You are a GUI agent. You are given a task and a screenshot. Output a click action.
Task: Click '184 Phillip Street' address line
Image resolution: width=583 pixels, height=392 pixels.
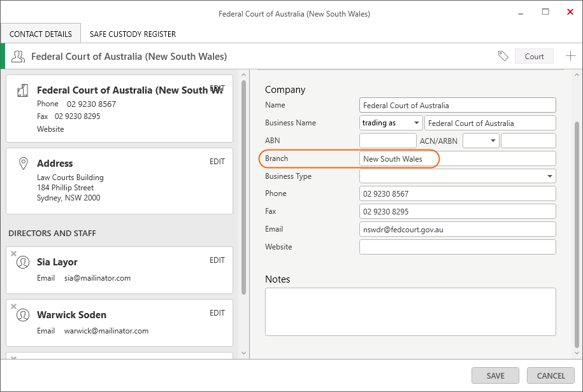(x=65, y=188)
